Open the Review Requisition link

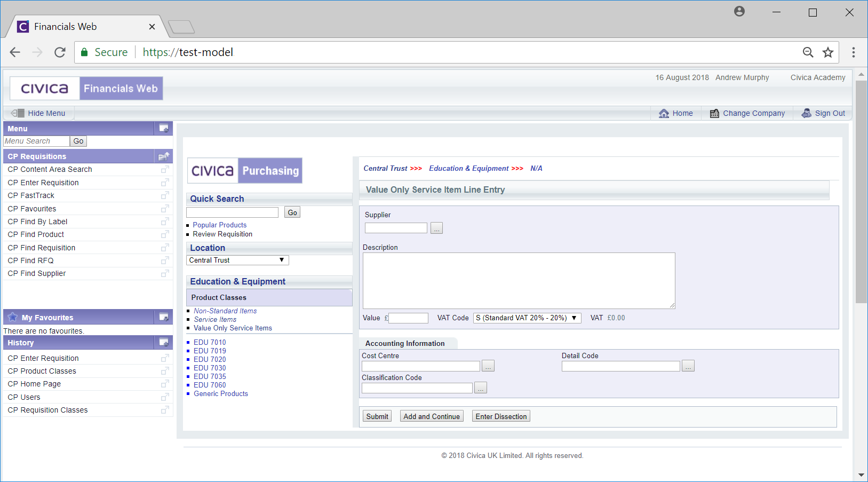click(222, 234)
